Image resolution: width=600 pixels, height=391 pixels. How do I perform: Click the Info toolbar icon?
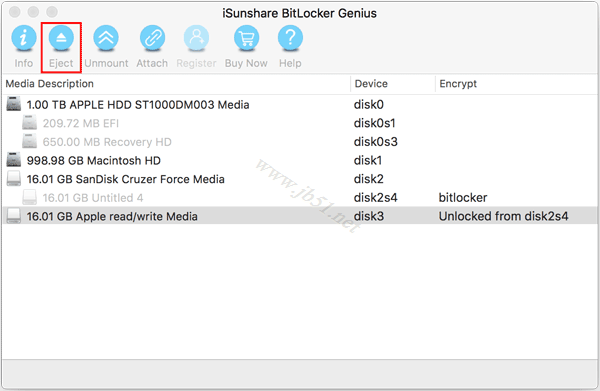24,38
